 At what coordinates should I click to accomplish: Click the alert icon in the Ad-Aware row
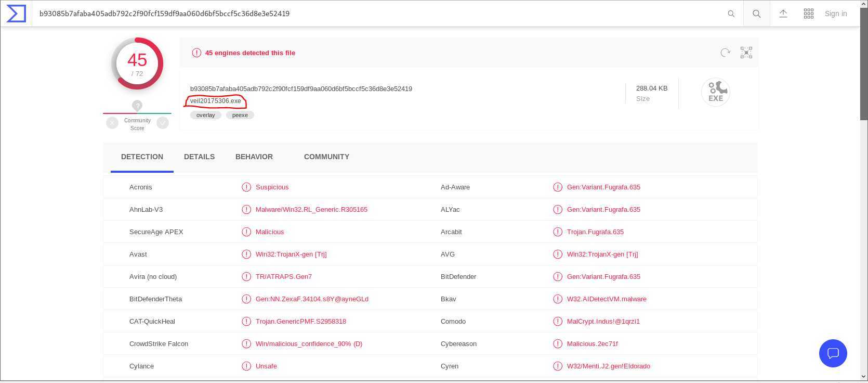558,187
